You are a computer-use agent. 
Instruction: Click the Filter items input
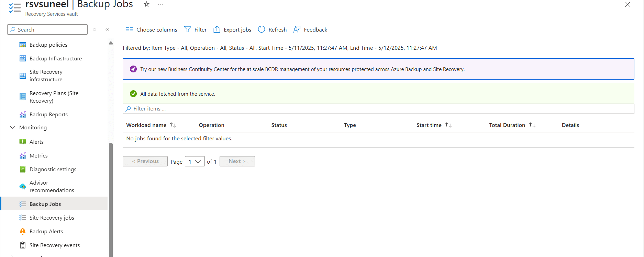click(x=378, y=109)
